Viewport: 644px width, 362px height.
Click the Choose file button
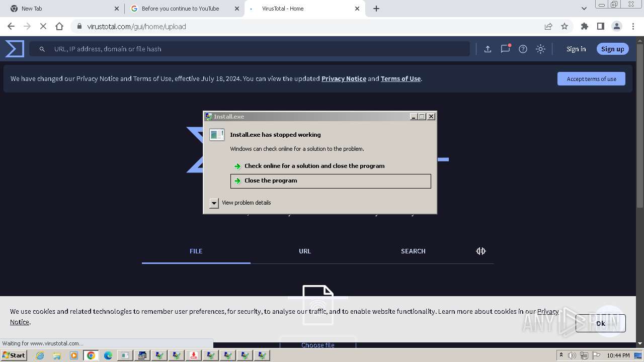(x=318, y=345)
